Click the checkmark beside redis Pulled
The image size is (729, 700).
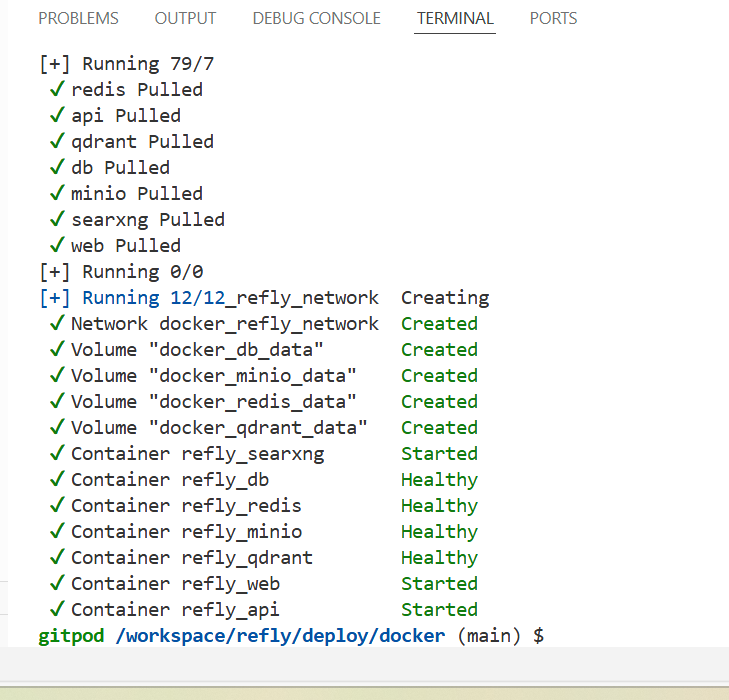57,90
